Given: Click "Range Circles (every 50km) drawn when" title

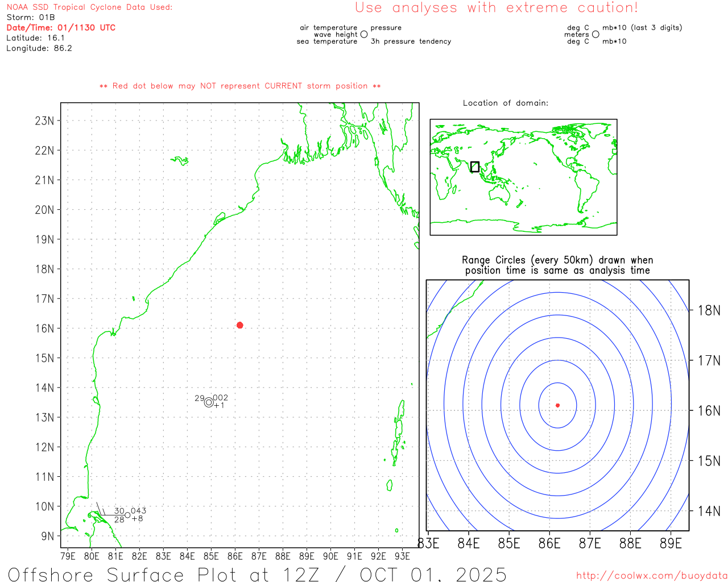Looking at the screenshot, I should click(x=557, y=260).
